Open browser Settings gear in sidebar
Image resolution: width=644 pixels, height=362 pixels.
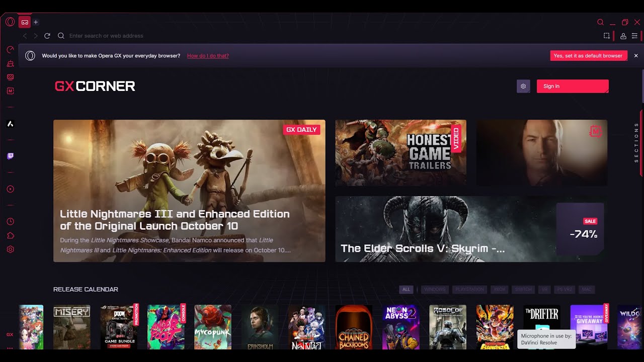pos(10,249)
